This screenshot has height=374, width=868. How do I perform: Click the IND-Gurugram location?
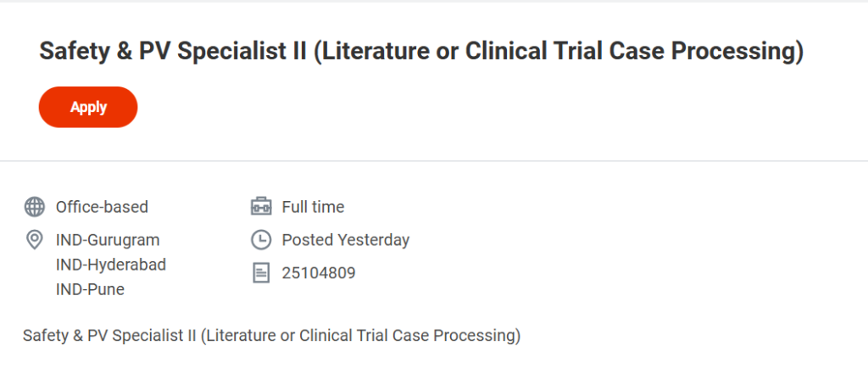(108, 240)
